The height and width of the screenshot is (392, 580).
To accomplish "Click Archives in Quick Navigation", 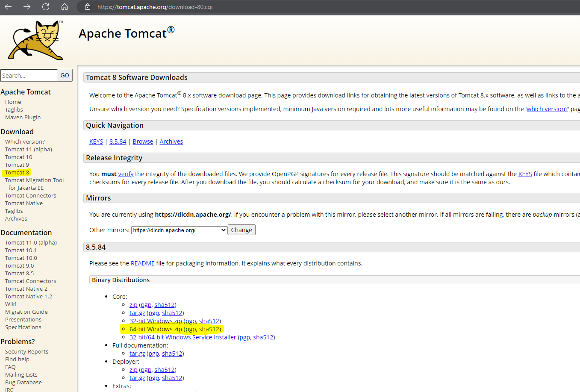I will [171, 141].
